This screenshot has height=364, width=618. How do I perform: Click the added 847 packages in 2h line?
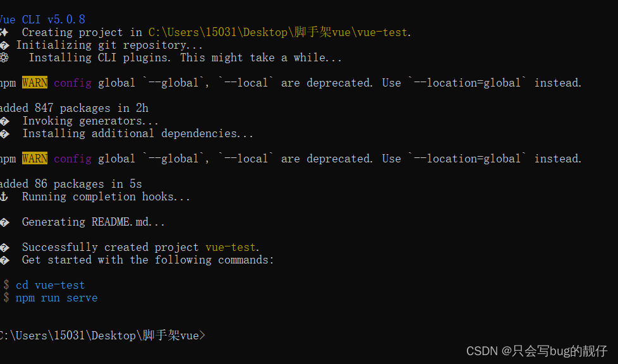(x=74, y=108)
